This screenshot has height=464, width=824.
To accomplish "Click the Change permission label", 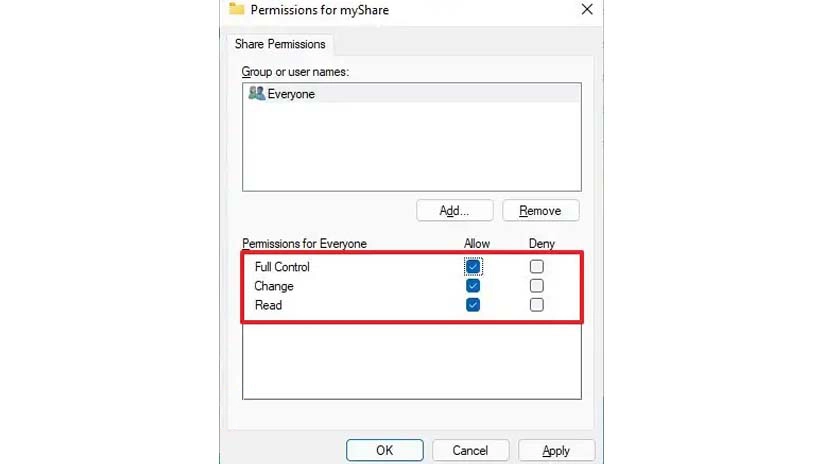I will [x=274, y=286].
